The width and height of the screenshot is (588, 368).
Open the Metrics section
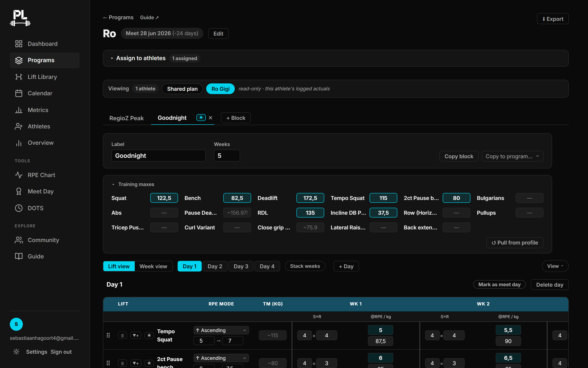coord(45,110)
